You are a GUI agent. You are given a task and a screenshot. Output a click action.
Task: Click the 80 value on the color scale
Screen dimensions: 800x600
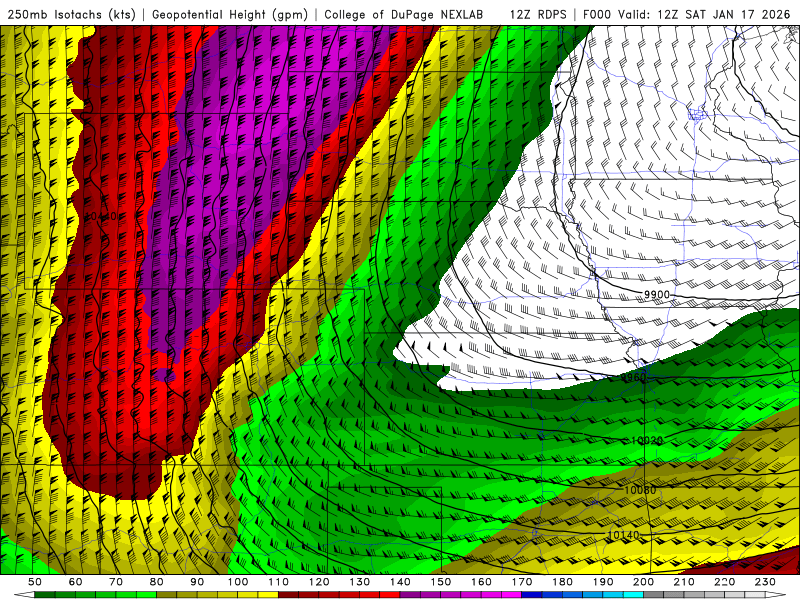tap(157, 582)
